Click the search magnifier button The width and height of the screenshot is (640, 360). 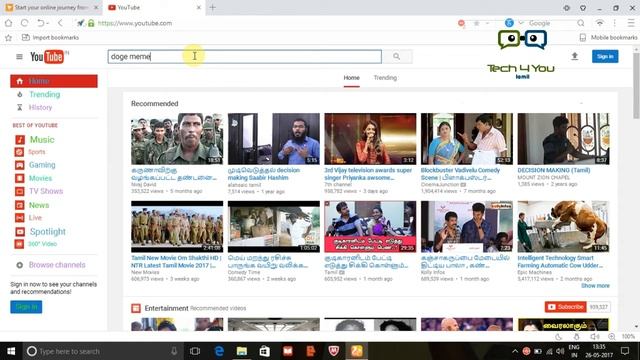tap(396, 56)
